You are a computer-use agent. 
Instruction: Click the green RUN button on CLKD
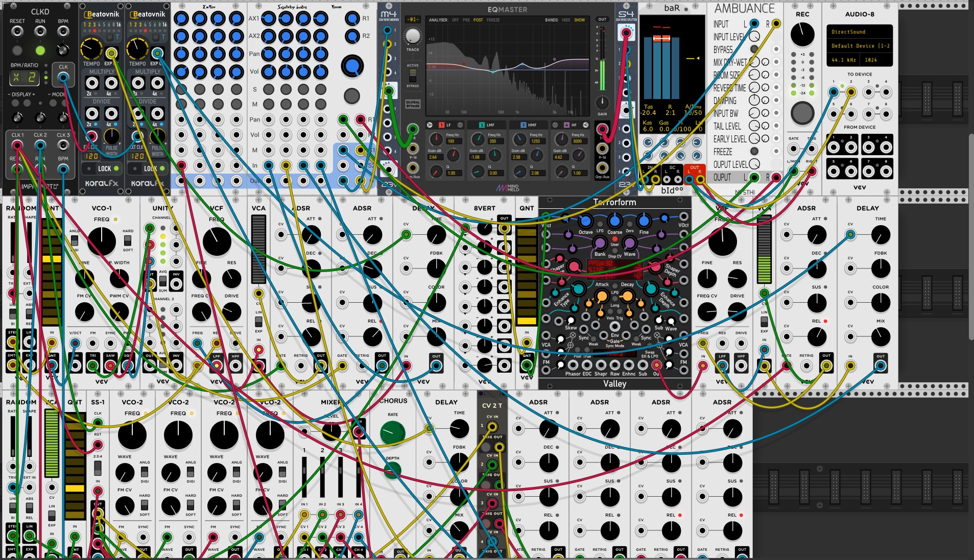click(40, 51)
